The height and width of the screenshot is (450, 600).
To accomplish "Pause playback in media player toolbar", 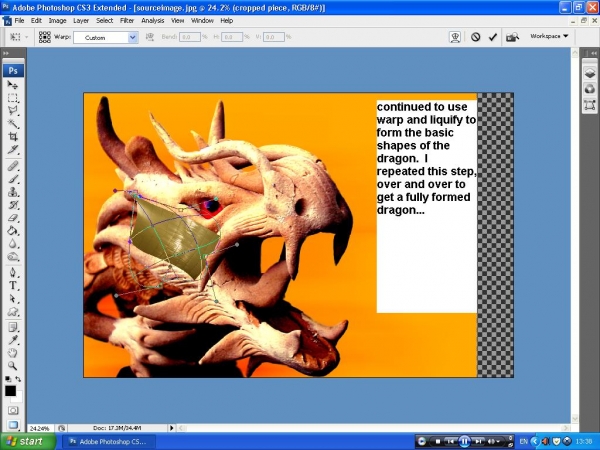I will (464, 442).
